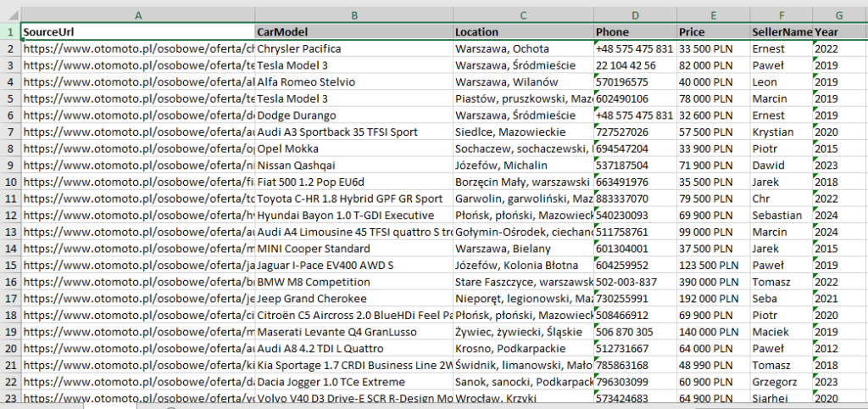The width and height of the screenshot is (868, 409).
Task: Click the phone cell 502-003-837
Action: 634,282
